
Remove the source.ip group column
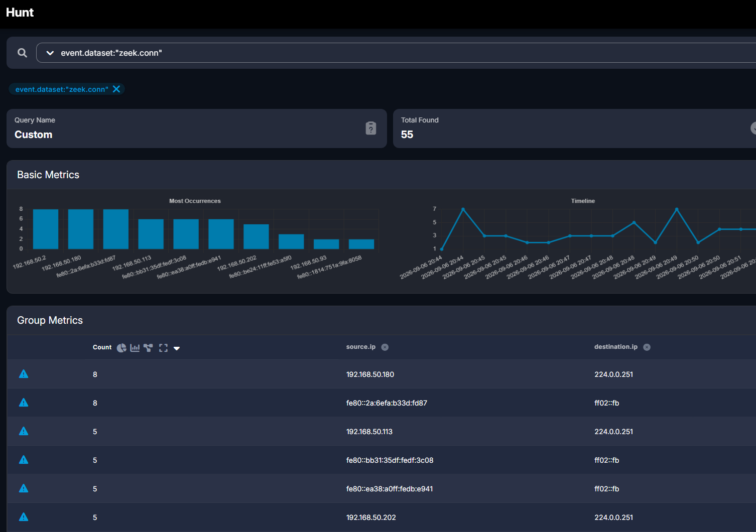385,347
